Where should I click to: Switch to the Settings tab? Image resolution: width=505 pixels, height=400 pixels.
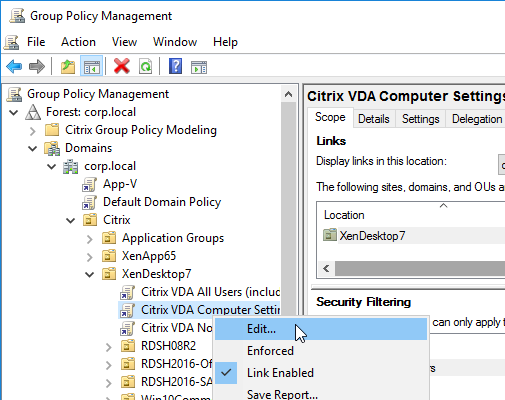[420, 119]
